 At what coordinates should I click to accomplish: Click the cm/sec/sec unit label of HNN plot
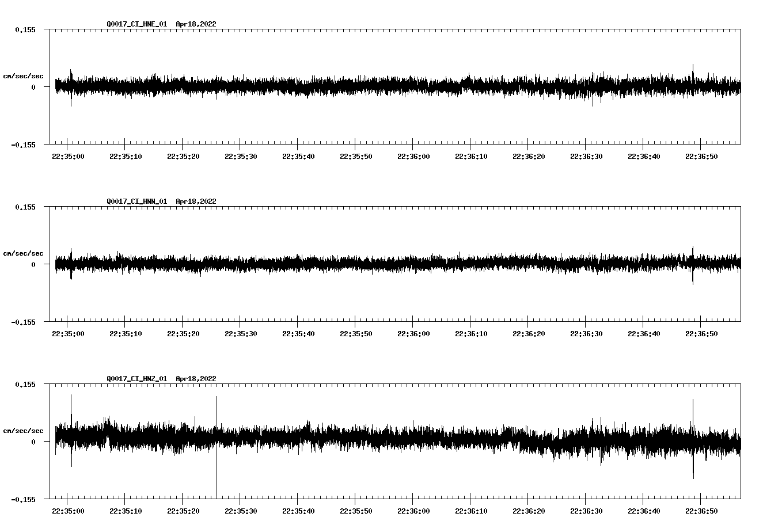click(23, 253)
